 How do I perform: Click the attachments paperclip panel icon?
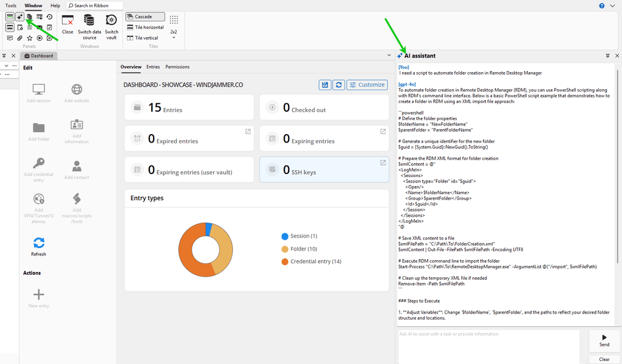pyautogui.click(x=19, y=38)
